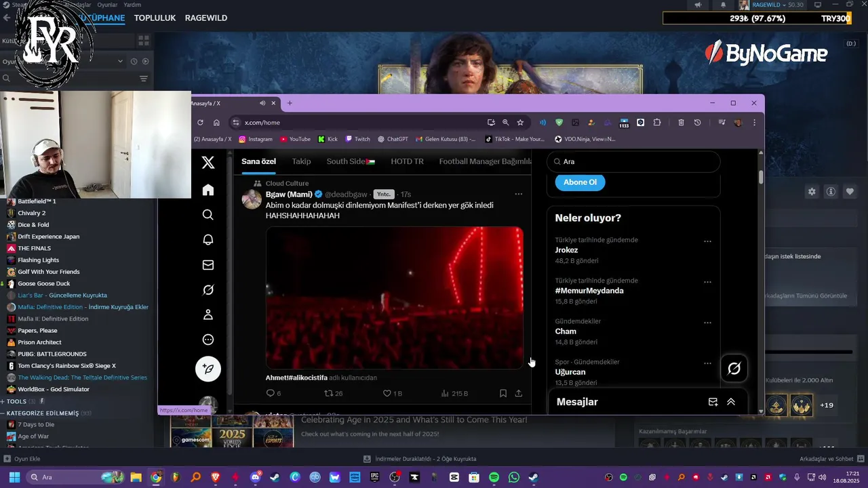Open the More circle icon in X sidebar
This screenshot has height=488, width=868.
pos(208,340)
